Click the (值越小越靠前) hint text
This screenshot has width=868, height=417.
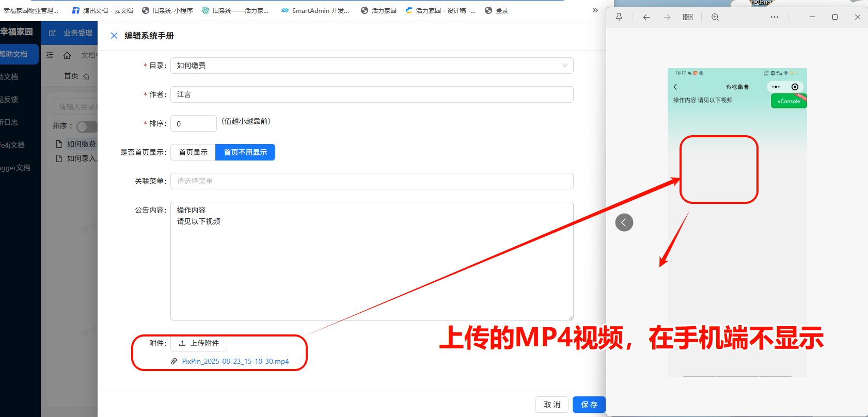pyautogui.click(x=246, y=121)
